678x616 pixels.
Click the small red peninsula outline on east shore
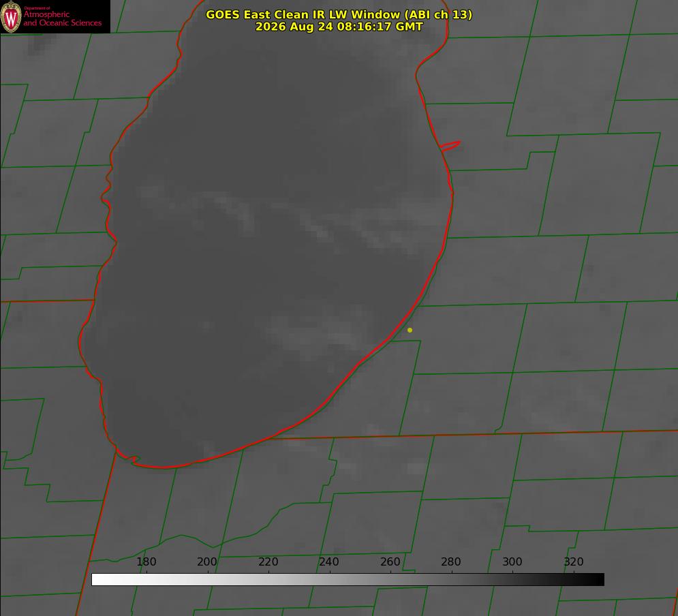(x=450, y=145)
